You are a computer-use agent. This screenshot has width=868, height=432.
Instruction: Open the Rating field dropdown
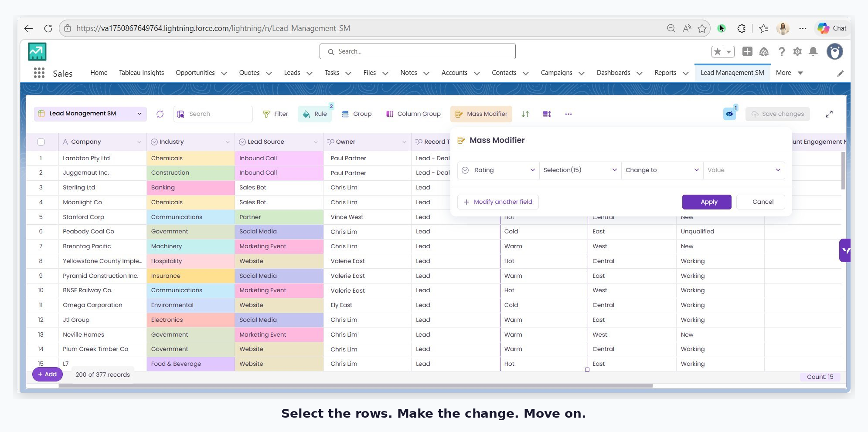click(498, 170)
